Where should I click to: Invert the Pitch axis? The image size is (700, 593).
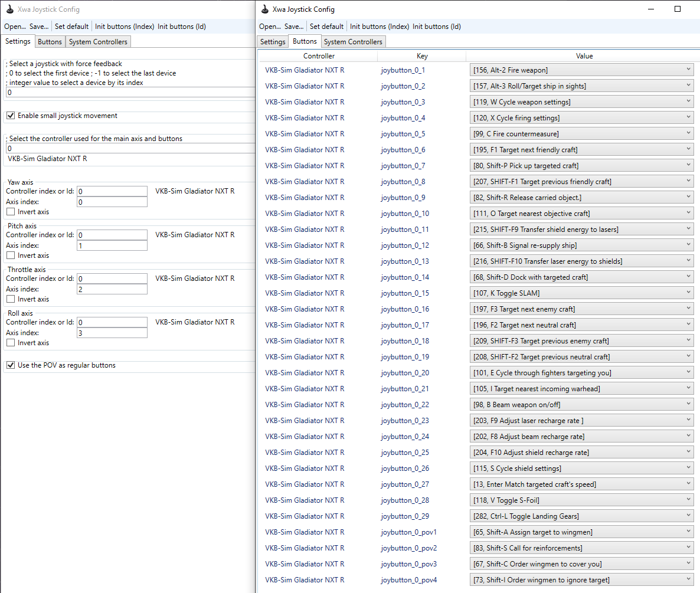tap(11, 255)
